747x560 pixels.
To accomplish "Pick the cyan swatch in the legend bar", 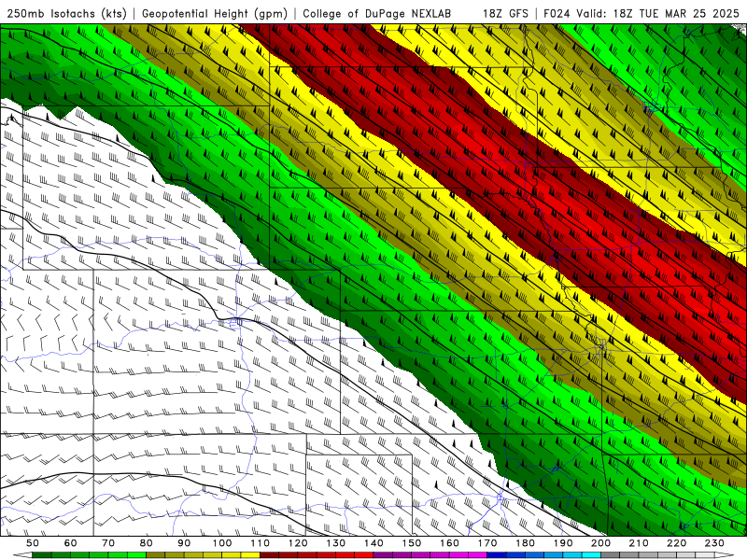I will coord(591,555).
